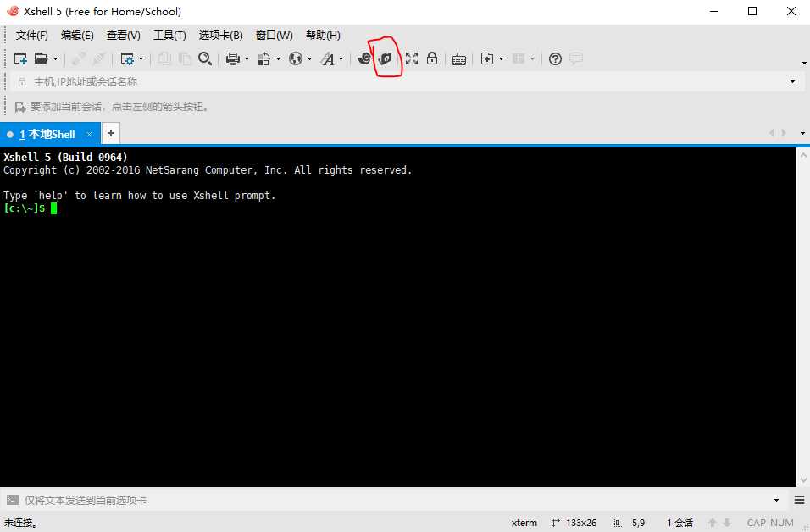Click the greyed-out Disconnect icon
Image resolution: width=810 pixels, height=532 pixels.
(79, 58)
